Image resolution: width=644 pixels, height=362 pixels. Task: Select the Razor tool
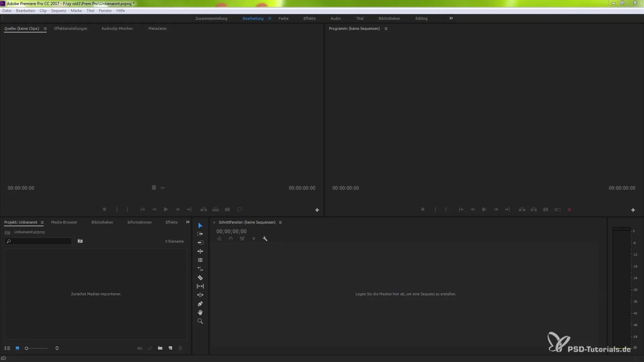[x=200, y=278]
